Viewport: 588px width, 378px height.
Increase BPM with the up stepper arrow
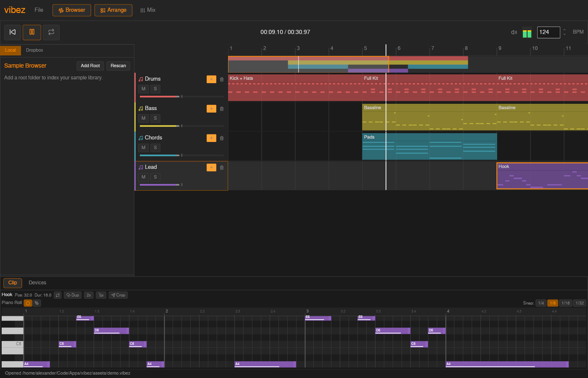[x=564, y=30]
